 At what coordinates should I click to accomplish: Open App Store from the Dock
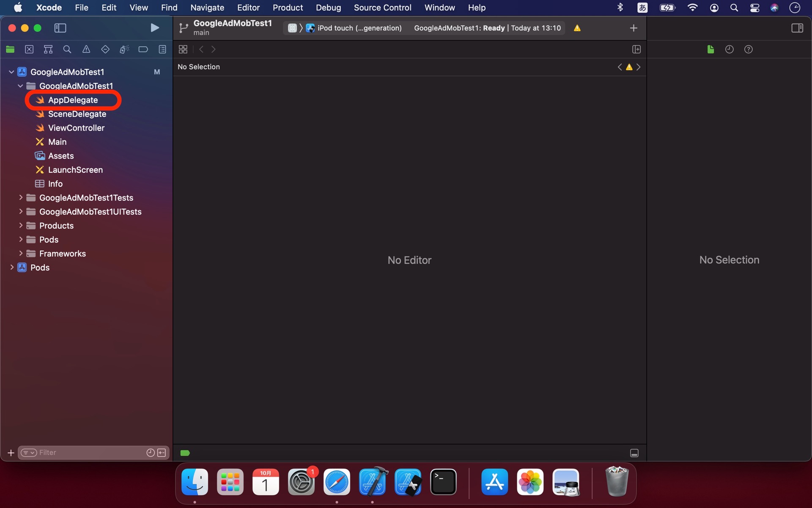tap(494, 482)
